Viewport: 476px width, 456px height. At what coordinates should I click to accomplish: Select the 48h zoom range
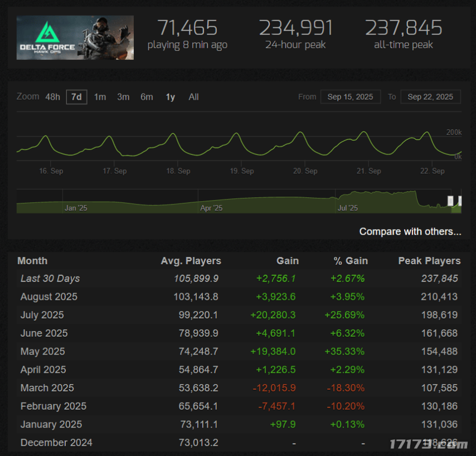tap(52, 97)
